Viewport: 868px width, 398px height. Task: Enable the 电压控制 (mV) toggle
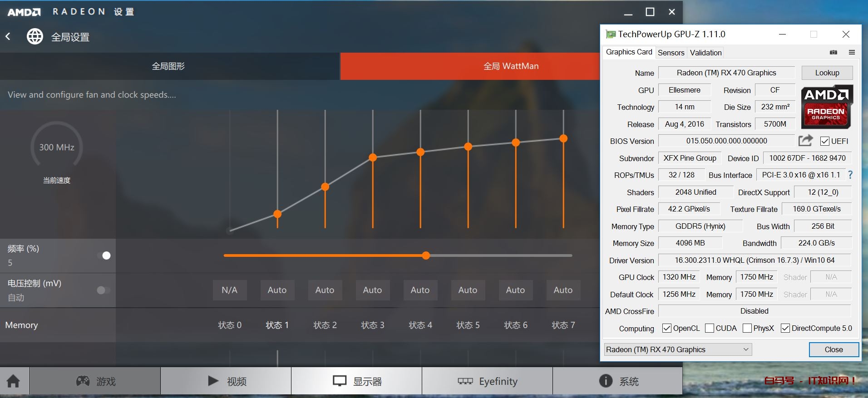[x=103, y=290]
